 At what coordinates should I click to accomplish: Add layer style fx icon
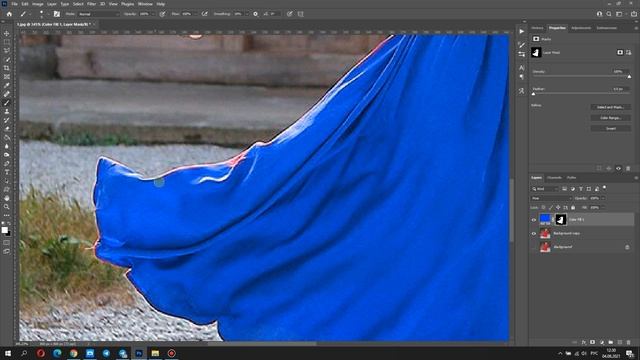click(584, 342)
